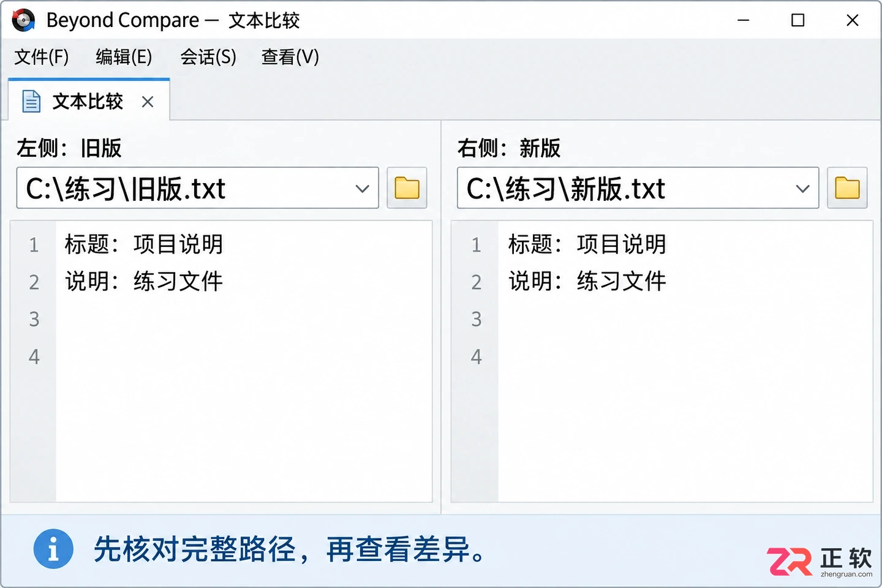The width and height of the screenshot is (882, 588).
Task: Click the 右侧：新版 label
Action: [509, 148]
